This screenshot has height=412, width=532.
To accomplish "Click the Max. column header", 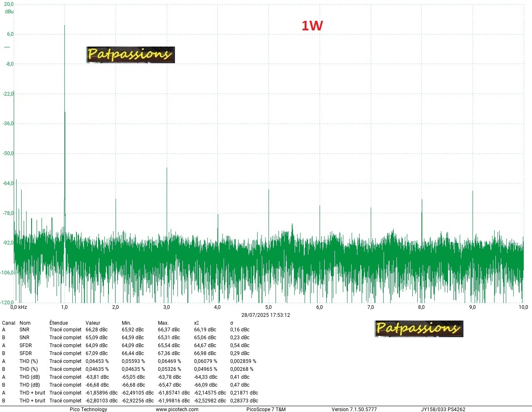I will [x=163, y=323].
